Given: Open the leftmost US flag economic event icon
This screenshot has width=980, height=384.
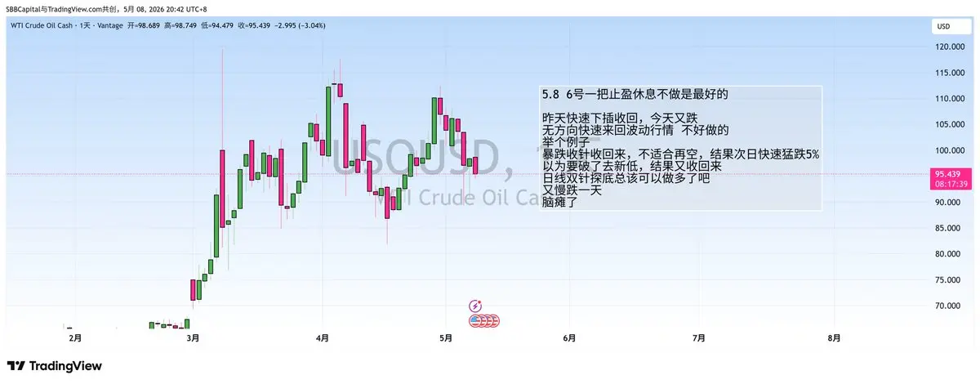Looking at the screenshot, I should pyautogui.click(x=476, y=320).
